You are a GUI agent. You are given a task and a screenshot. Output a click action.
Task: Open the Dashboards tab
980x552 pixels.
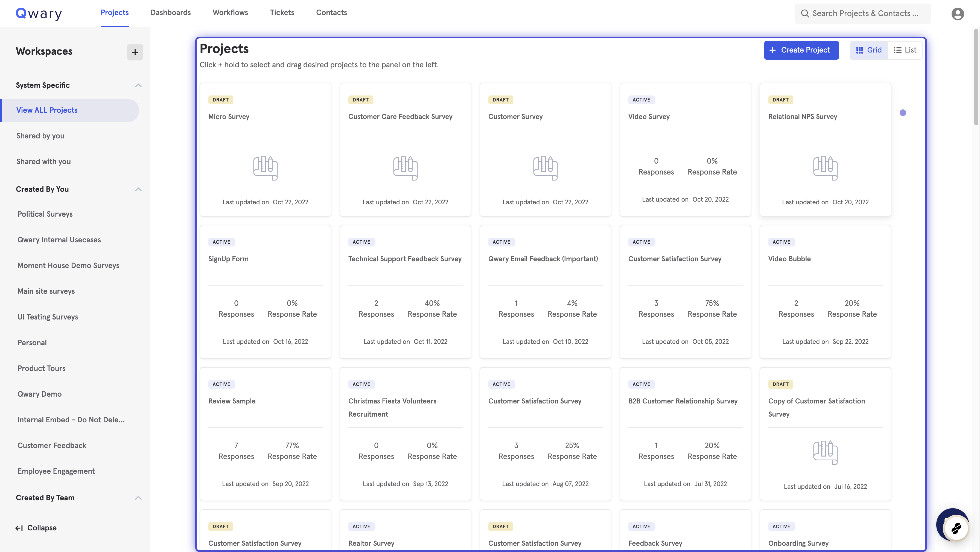tap(170, 13)
